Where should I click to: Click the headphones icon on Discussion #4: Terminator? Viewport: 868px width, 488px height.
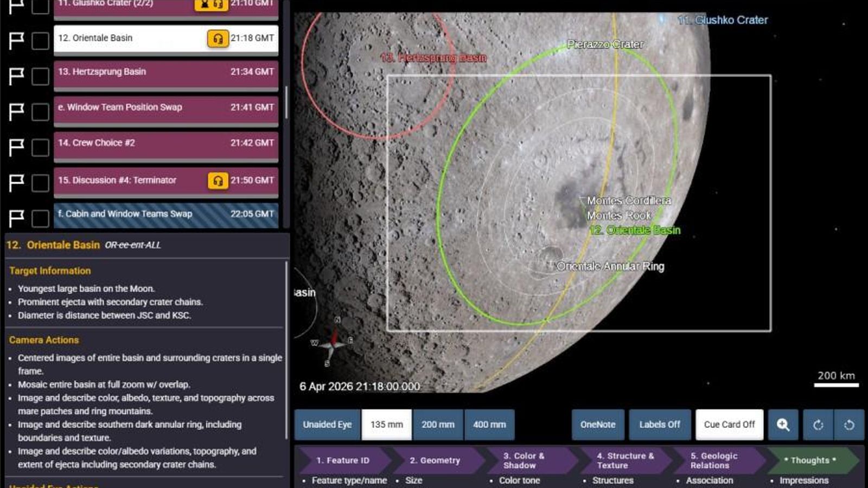pyautogui.click(x=218, y=181)
